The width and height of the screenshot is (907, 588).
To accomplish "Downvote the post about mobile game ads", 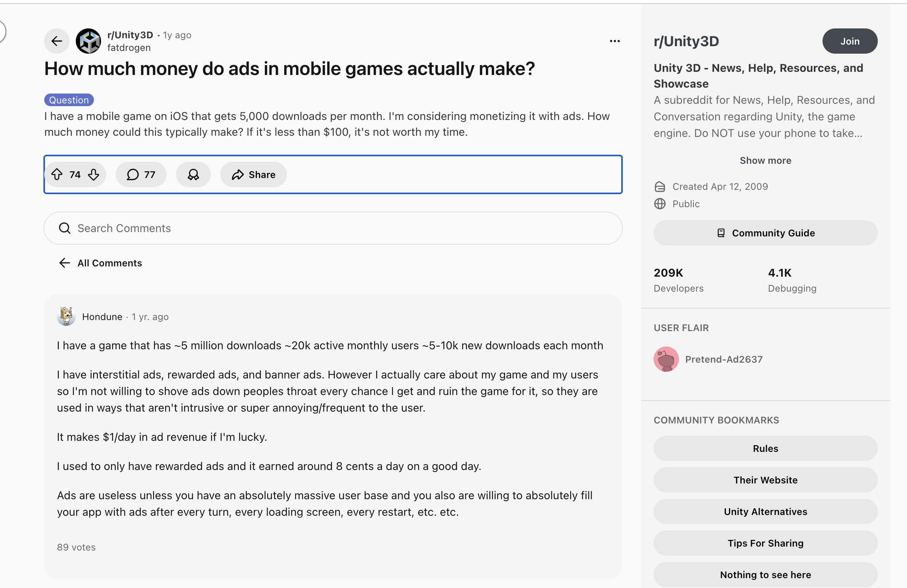I will (94, 174).
